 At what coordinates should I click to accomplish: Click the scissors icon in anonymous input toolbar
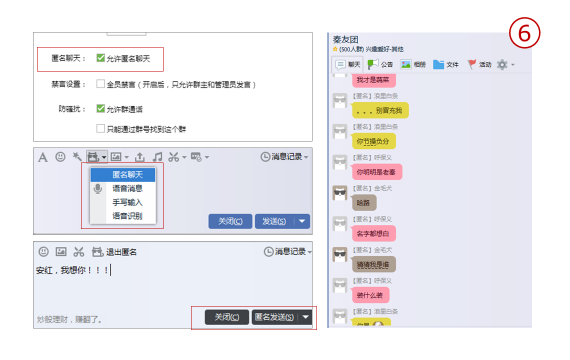(x=79, y=252)
